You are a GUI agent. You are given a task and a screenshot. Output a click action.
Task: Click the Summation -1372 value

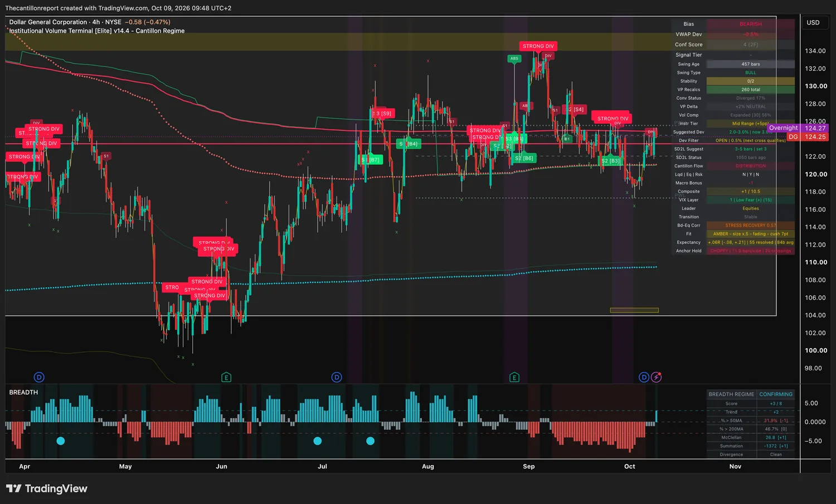coord(776,446)
